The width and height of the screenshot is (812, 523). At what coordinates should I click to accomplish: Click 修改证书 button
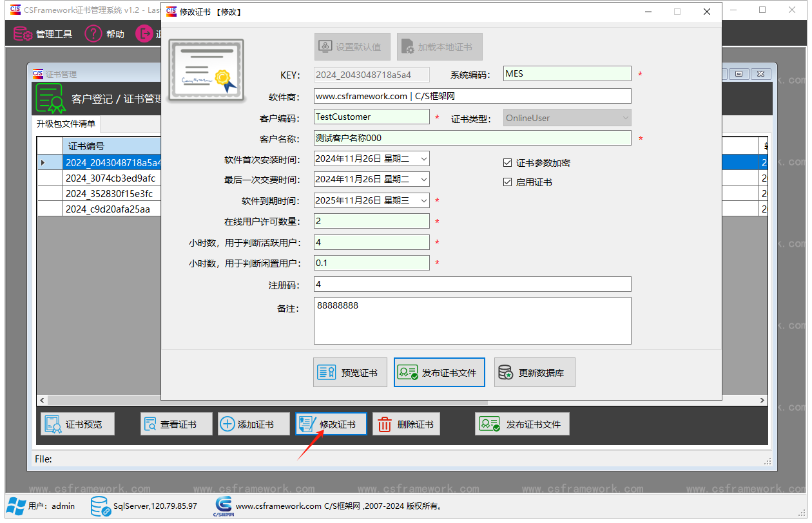tap(331, 424)
